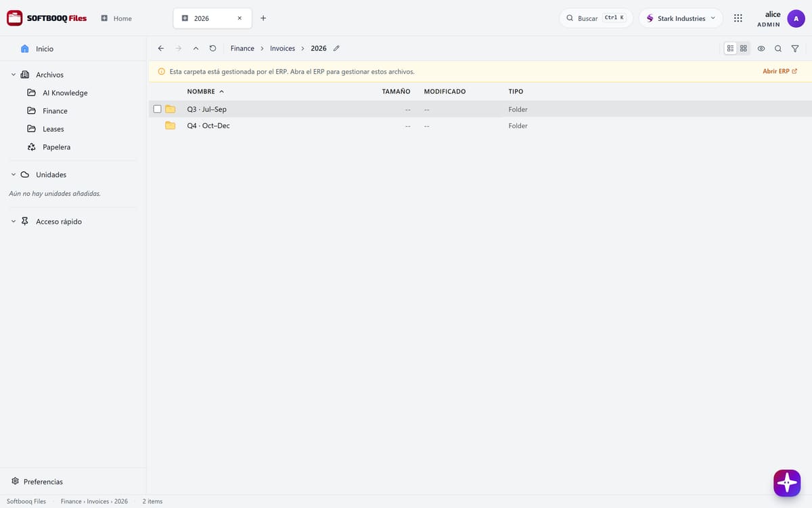The height and width of the screenshot is (508, 812).
Task: Open the Home tab
Action: [x=116, y=18]
